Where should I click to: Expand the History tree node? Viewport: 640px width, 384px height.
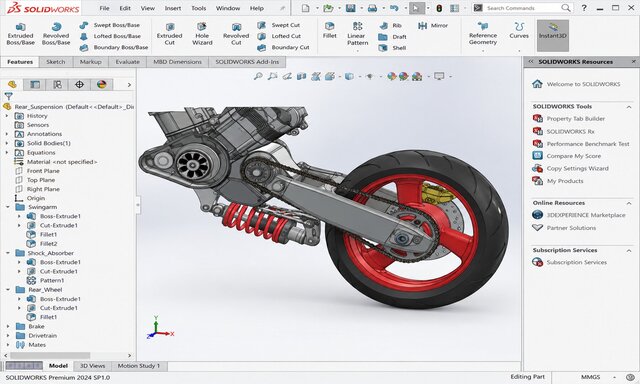pos(7,116)
